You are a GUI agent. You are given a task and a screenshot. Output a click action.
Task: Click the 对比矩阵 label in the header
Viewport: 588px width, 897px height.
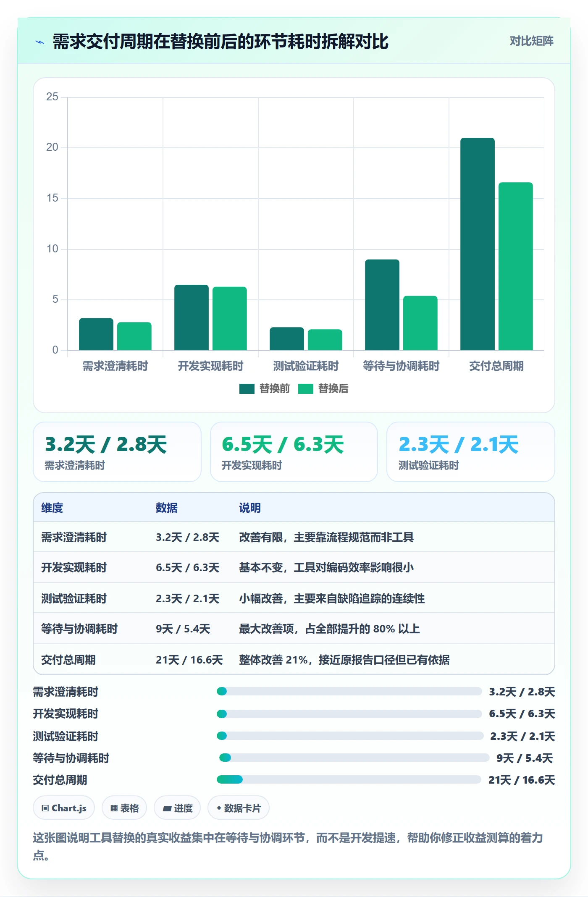click(531, 41)
